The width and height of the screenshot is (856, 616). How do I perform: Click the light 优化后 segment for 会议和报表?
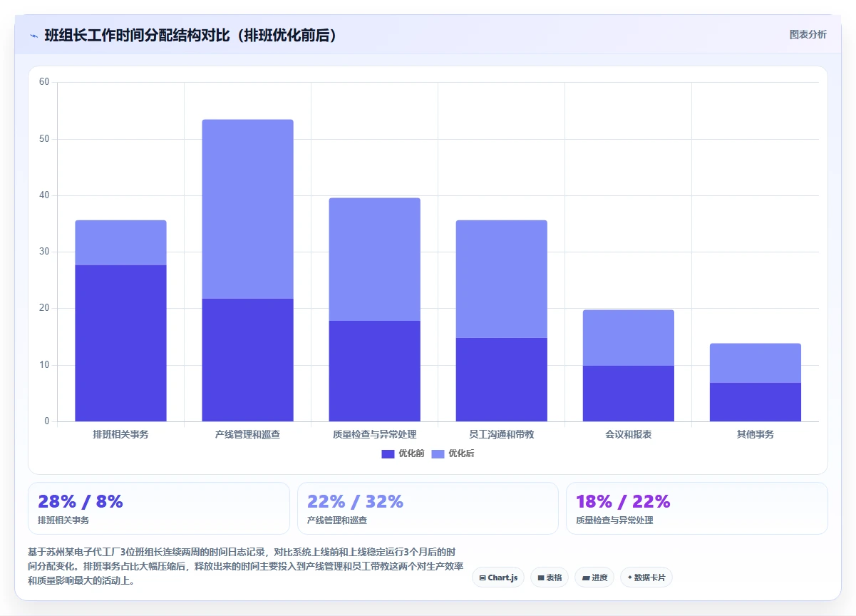628,338
